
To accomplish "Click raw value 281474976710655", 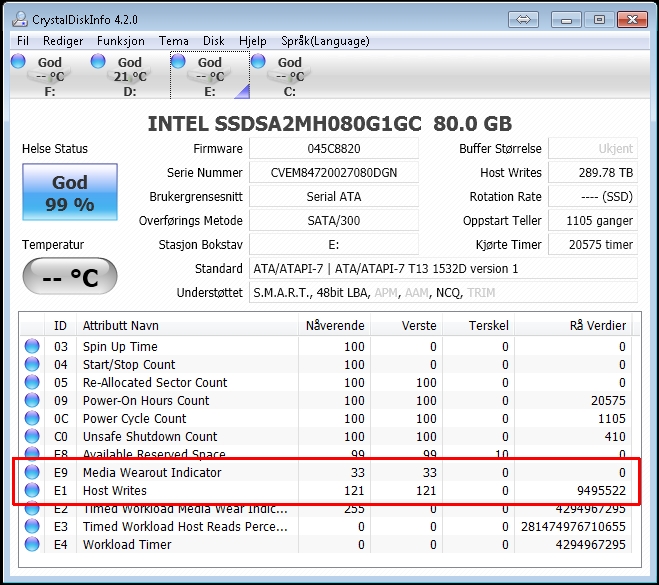I will 573,527.
